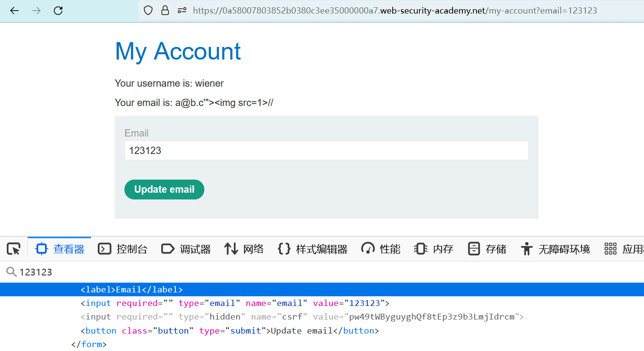Open the 查看器 (Inspector) tab
Screen dimensions: 644x351
pos(60,249)
